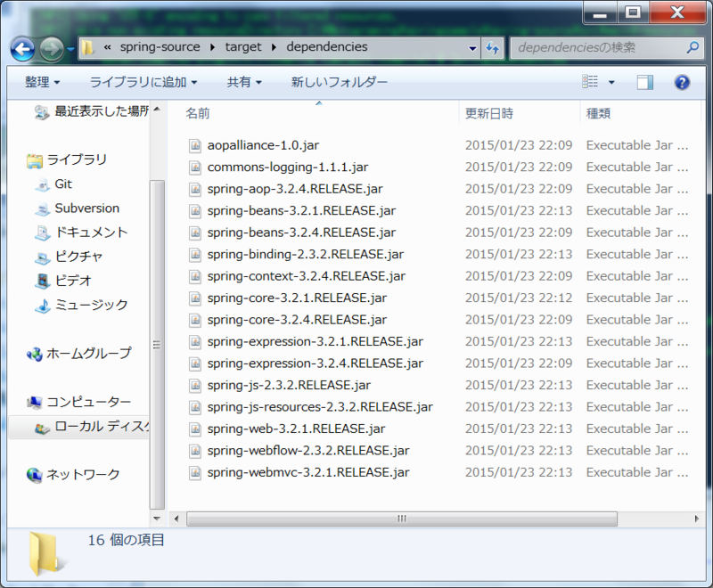
Task: Click the search magnifier icon
Action: 693,47
